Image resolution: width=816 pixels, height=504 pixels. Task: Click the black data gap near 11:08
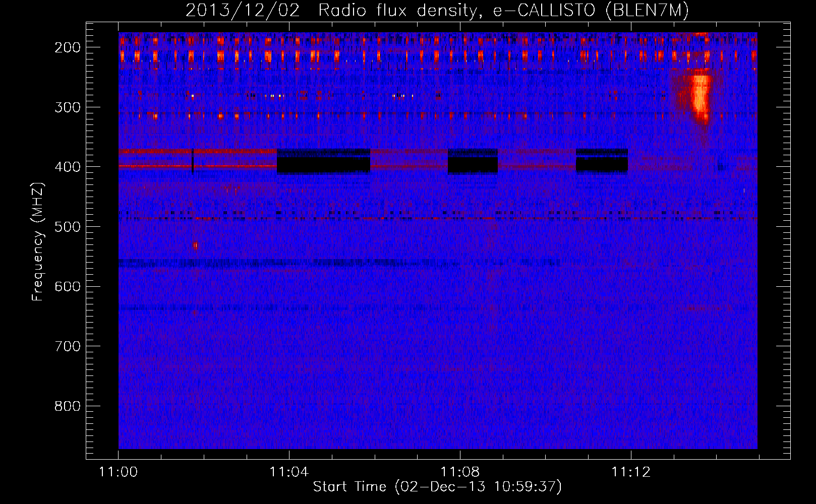pos(473,161)
